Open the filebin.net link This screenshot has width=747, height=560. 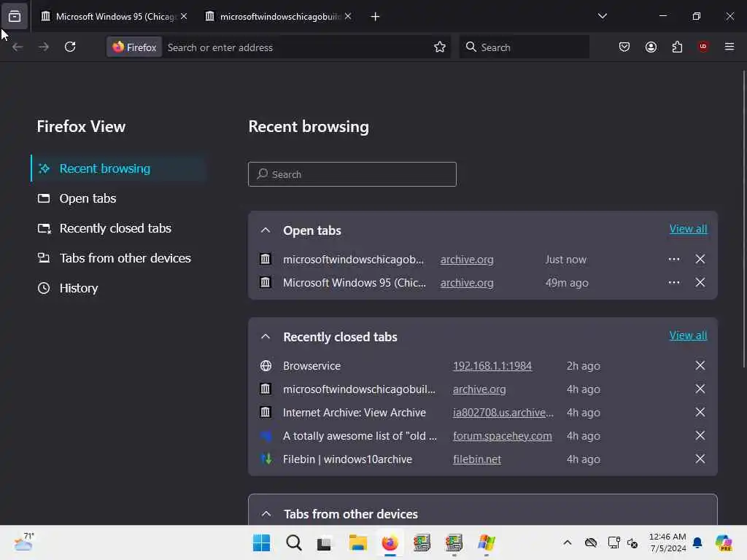coord(477,459)
